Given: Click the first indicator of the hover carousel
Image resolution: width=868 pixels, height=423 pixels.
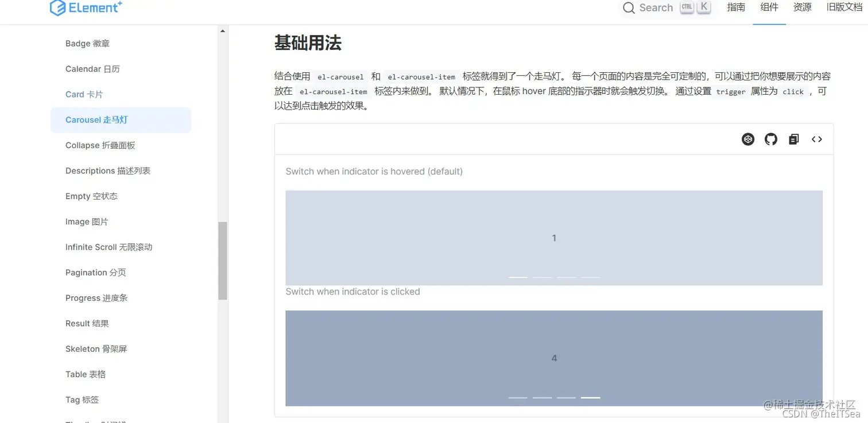Looking at the screenshot, I should (x=518, y=277).
